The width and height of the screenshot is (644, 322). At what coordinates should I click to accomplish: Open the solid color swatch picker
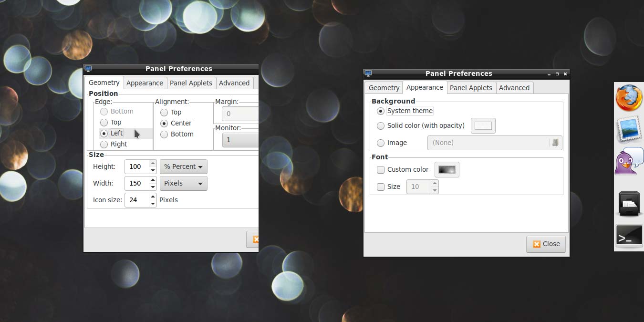pyautogui.click(x=483, y=125)
